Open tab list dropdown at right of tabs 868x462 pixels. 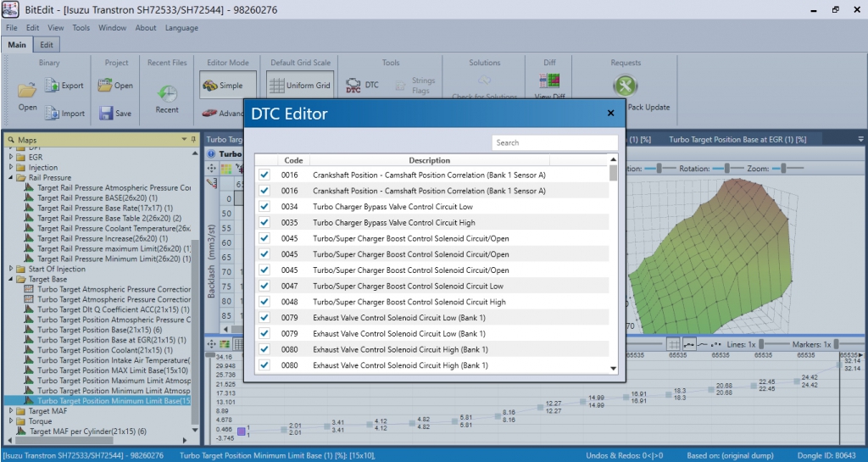[861, 139]
